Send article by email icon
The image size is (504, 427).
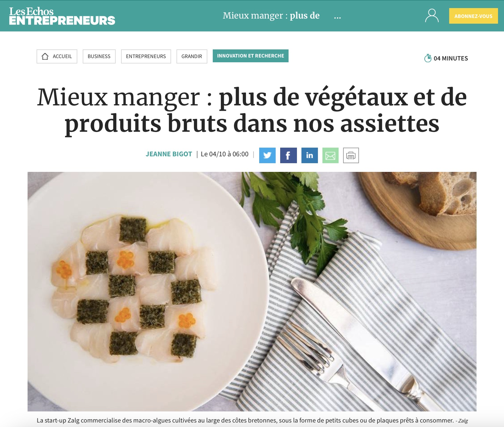(x=331, y=155)
